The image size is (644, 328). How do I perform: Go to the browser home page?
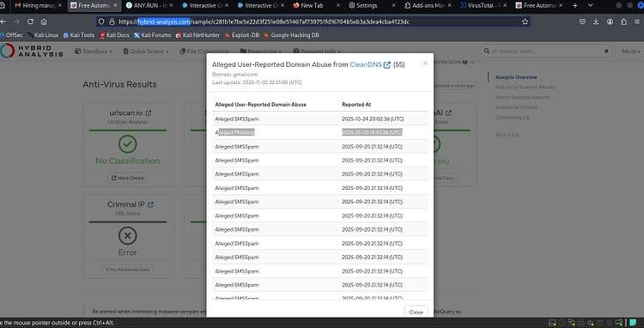point(44,21)
